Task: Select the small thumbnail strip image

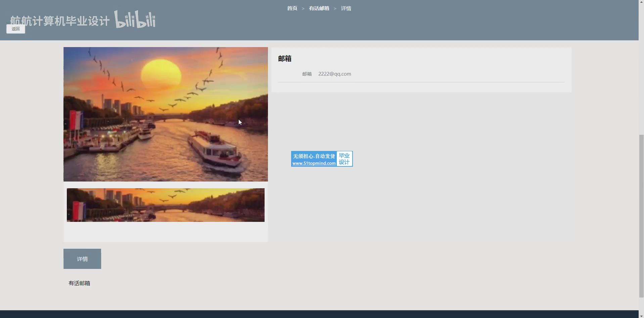Action: pyautogui.click(x=166, y=205)
